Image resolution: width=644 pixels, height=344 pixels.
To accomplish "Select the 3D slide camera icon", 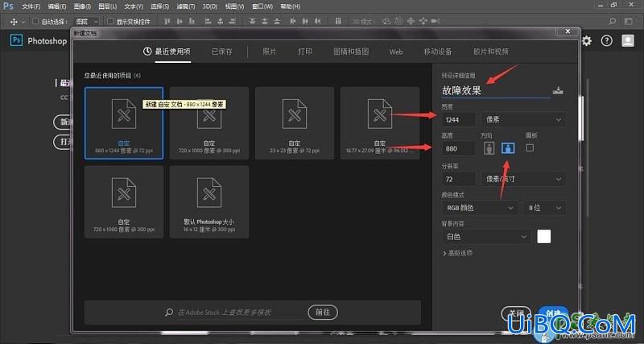I will pos(423,22).
